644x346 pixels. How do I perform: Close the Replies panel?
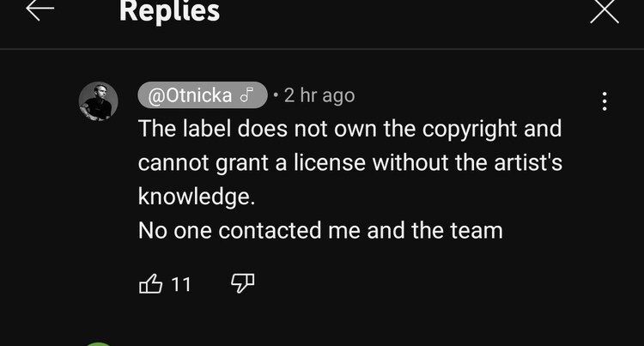tap(604, 11)
